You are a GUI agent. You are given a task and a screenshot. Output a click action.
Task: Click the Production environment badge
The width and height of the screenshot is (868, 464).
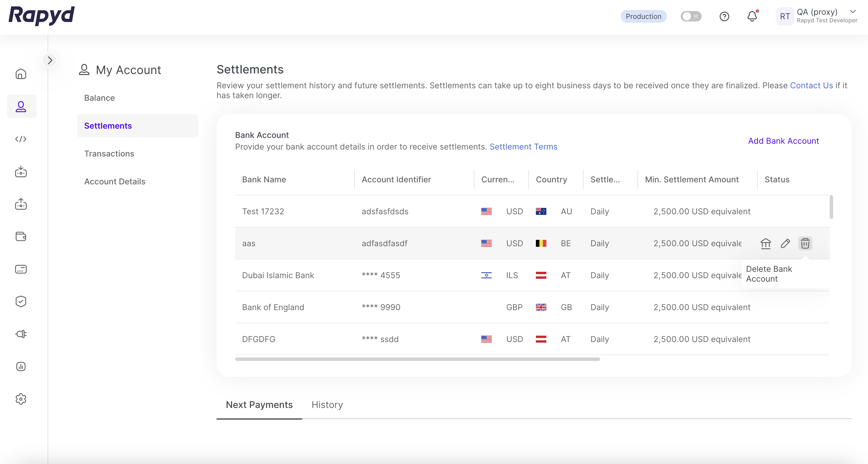[643, 16]
